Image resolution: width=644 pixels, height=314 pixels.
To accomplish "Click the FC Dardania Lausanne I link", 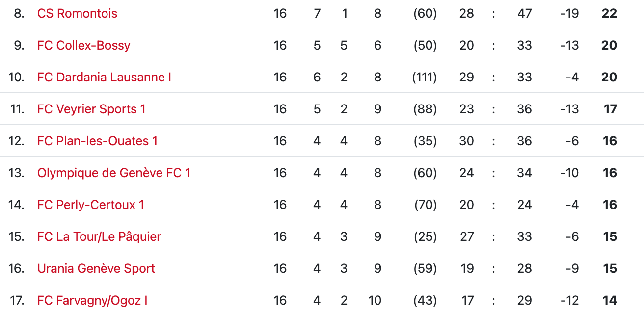I will click(104, 77).
